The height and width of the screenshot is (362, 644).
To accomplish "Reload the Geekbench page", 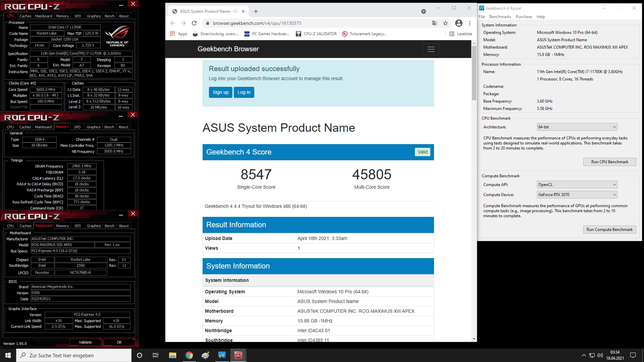I will pos(194,23).
